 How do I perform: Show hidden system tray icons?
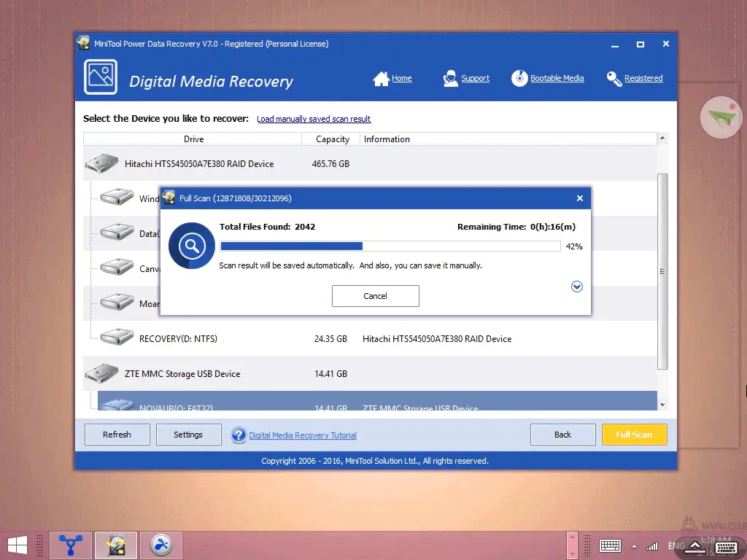click(634, 546)
